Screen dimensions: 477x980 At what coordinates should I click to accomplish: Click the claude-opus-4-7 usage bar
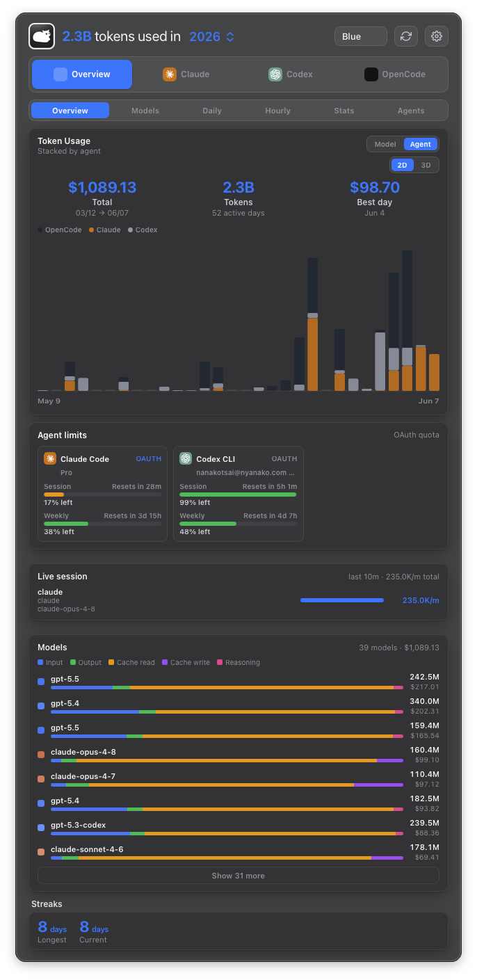click(x=227, y=785)
